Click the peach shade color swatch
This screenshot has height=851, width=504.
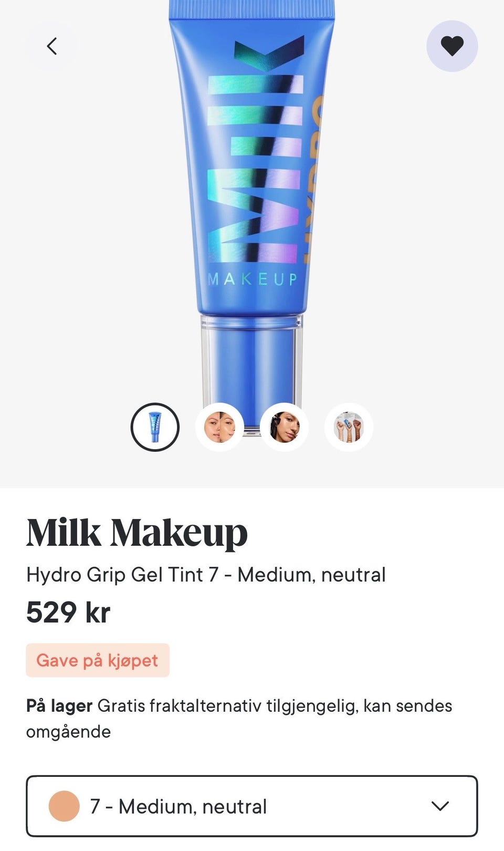(x=64, y=806)
